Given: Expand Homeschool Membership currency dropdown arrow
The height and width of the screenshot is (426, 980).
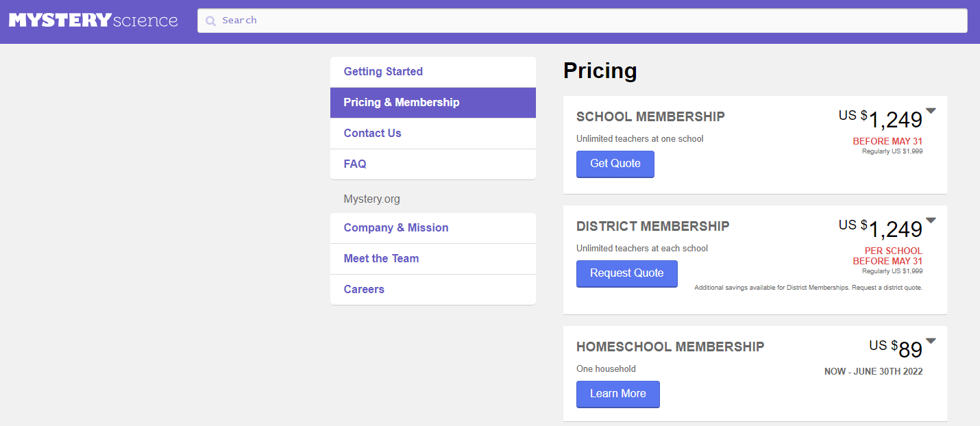Looking at the screenshot, I should click(x=931, y=341).
